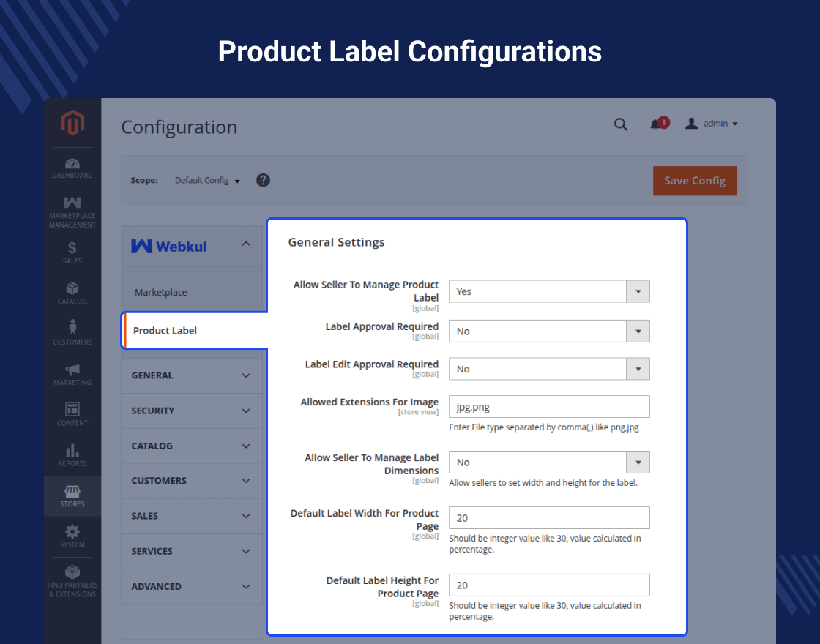Open the admin account menu

click(711, 124)
